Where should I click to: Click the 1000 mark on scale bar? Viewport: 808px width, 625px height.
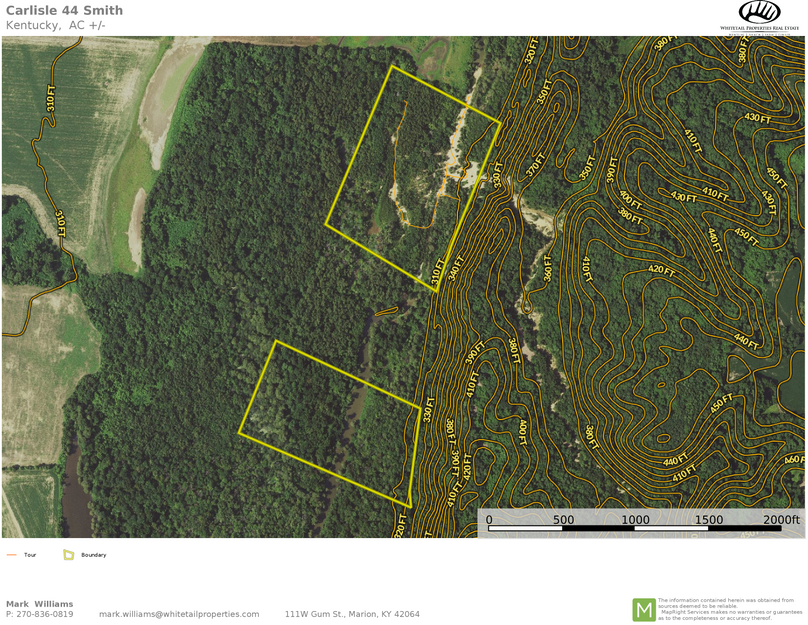click(x=635, y=520)
